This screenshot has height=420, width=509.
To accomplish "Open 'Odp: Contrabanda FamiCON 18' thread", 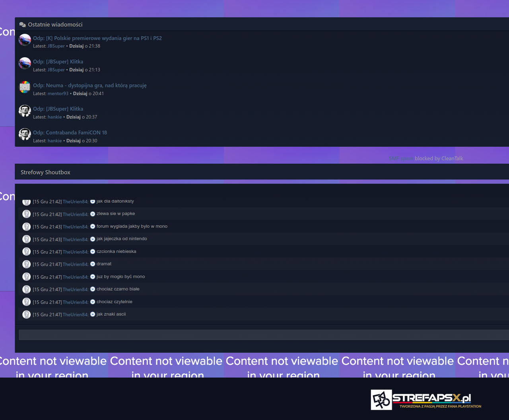I will pos(70,132).
